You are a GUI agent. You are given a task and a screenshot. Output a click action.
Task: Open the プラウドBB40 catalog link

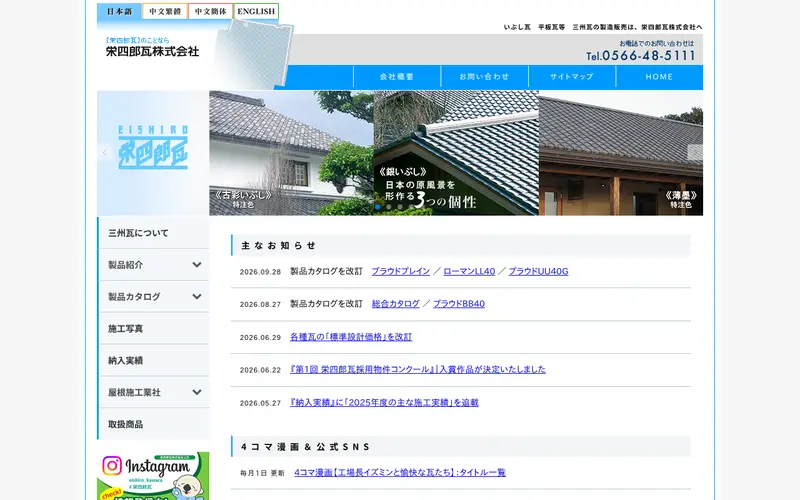459,304
